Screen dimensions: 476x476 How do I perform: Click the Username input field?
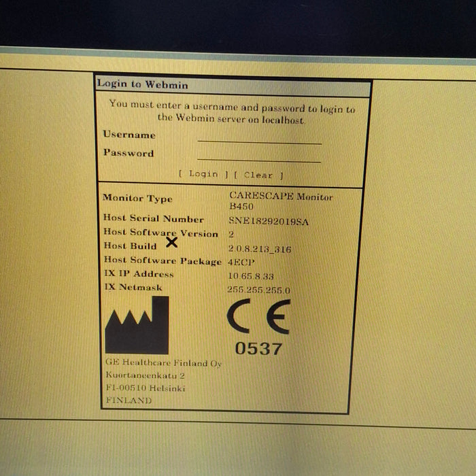coord(259,138)
